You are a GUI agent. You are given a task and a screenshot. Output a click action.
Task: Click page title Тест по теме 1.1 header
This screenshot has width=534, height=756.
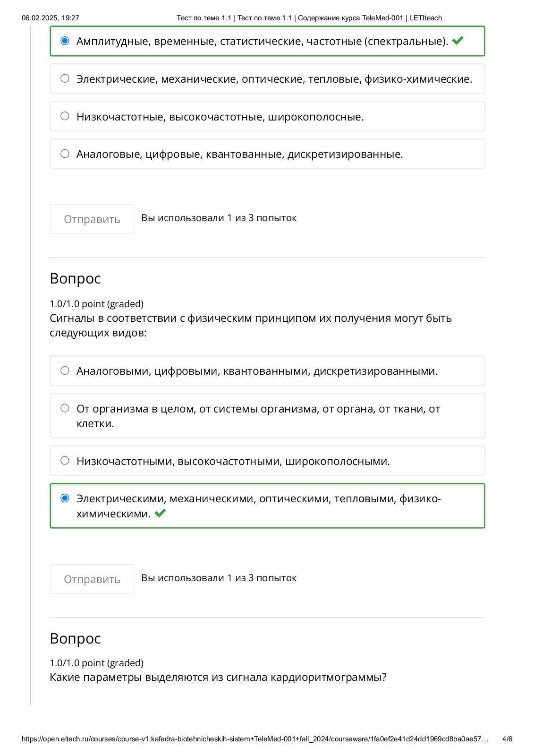tap(309, 18)
